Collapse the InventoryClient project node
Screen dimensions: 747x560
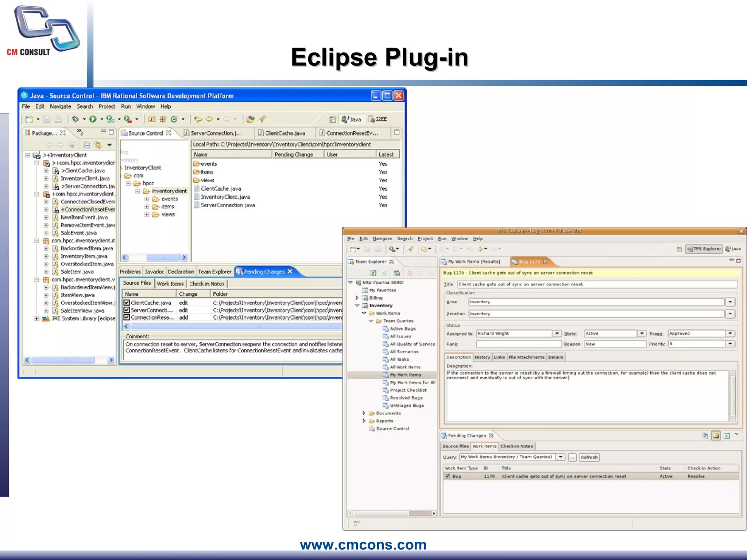pyautogui.click(x=28, y=155)
